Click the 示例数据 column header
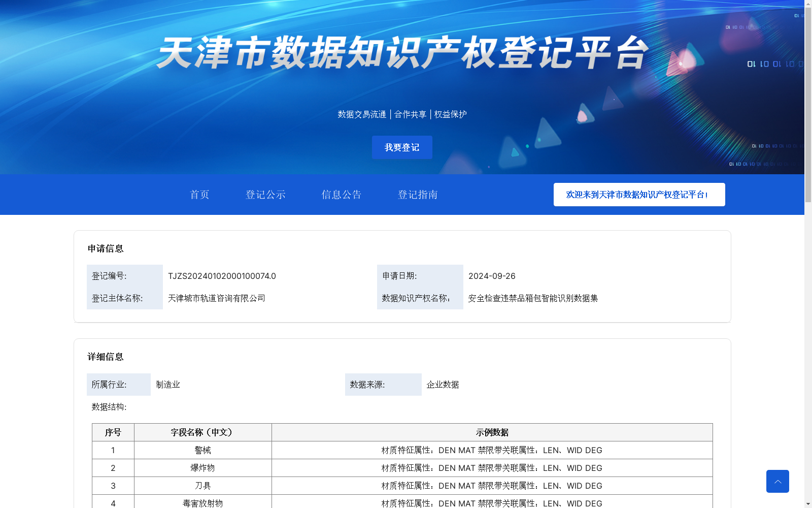This screenshot has width=812, height=508. 492,432
